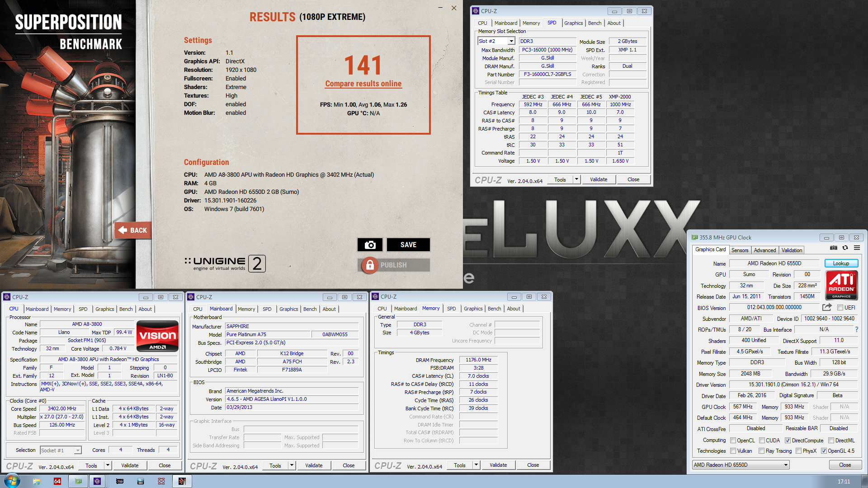
Task: Click the red lock icon beside Publish
Action: (x=370, y=265)
